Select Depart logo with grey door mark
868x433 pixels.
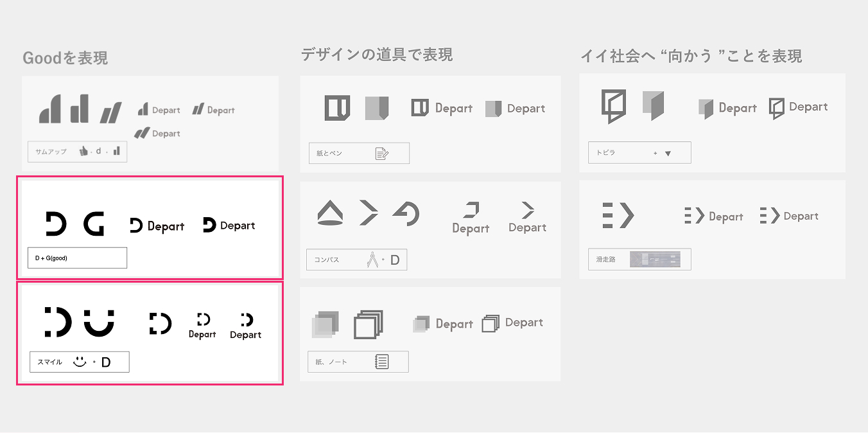click(728, 109)
